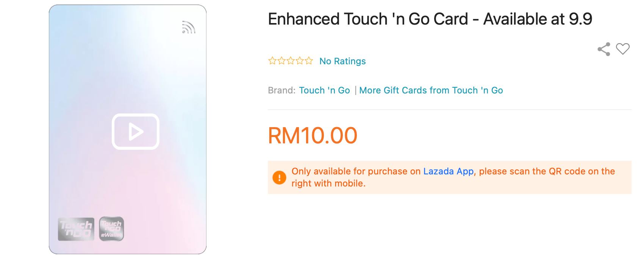Click the fifth rating star
This screenshot has height=261, width=644.
(x=309, y=61)
